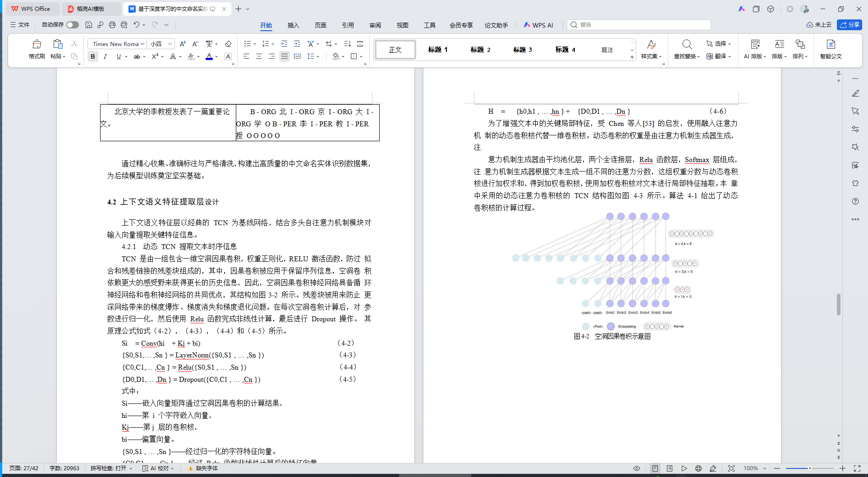Image resolution: width=868 pixels, height=477 pixels.
Task: Expand the bullet list dropdown arrow
Action: point(255,44)
